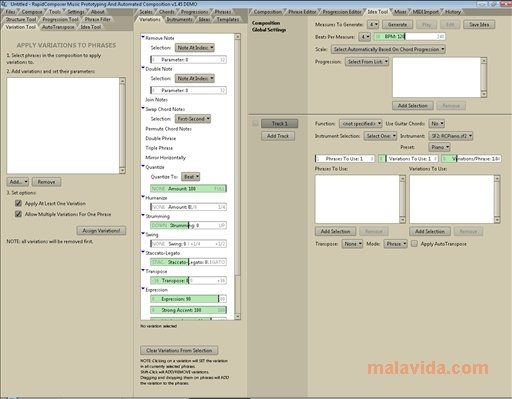The height and width of the screenshot is (399, 512).
Task: Open the track Transpose None dropdown
Action: pos(352,244)
